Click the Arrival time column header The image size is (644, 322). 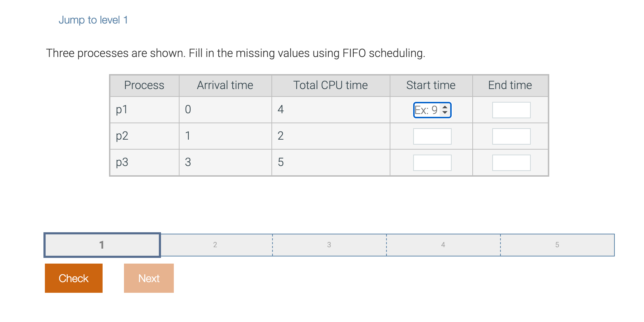[x=225, y=85]
